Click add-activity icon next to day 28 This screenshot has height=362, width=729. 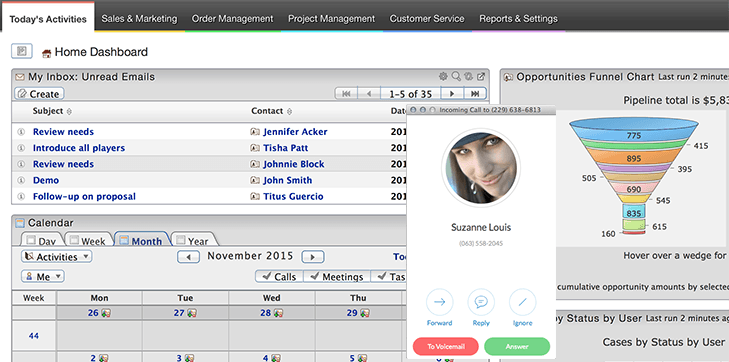click(x=278, y=313)
